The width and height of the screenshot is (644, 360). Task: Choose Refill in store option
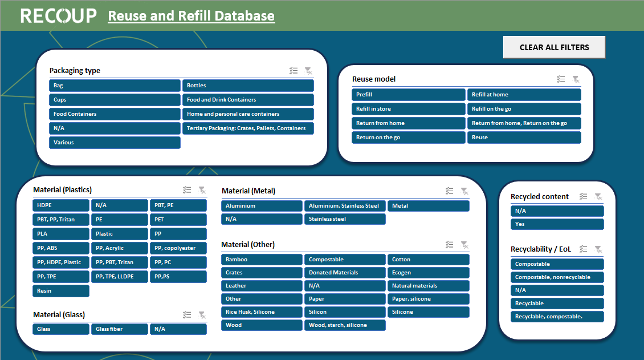(x=408, y=109)
